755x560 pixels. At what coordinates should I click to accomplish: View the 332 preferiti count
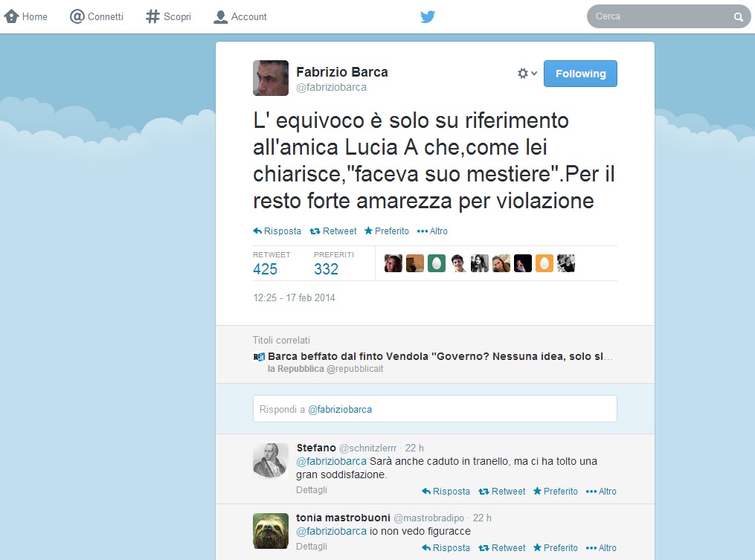coord(326,268)
